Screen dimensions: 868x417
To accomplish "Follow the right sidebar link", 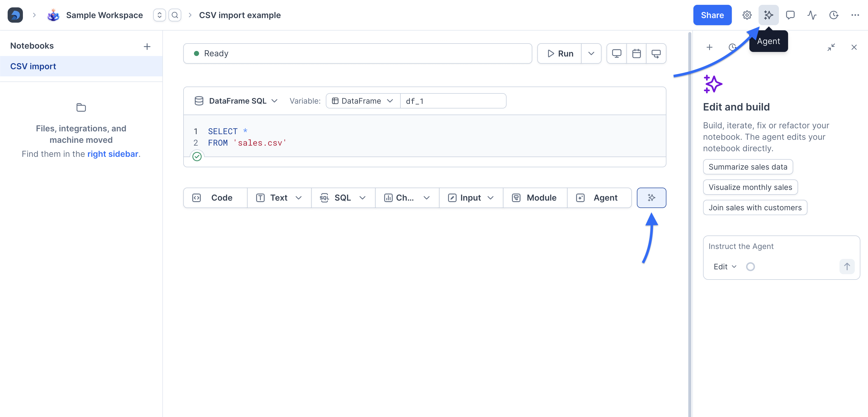I will point(113,154).
